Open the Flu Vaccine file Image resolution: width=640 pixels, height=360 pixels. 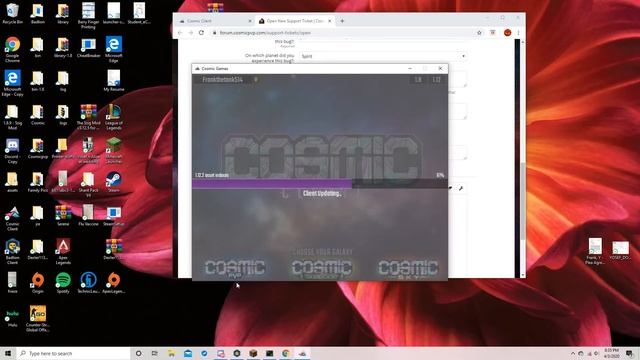[88, 216]
